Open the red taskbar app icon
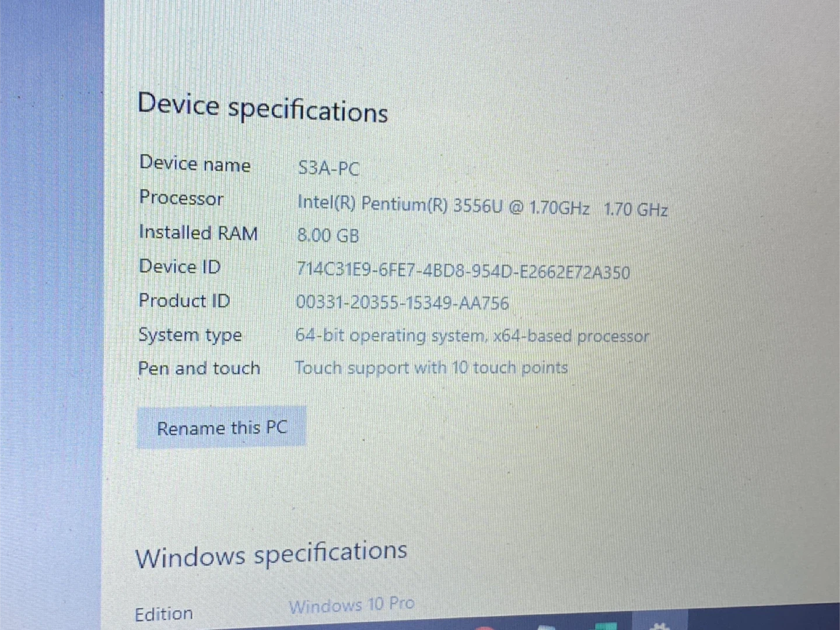This screenshot has height=630, width=840. pos(485,628)
